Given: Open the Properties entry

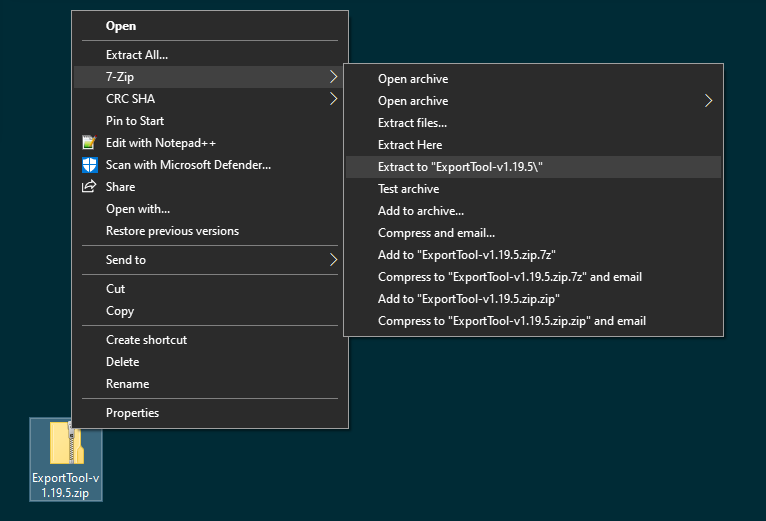Looking at the screenshot, I should click(132, 413).
